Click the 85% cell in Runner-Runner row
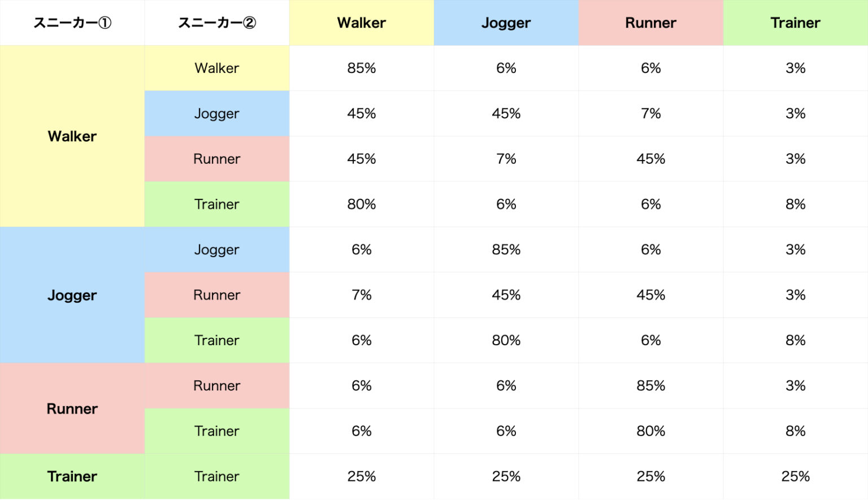The image size is (868, 500). [650, 385]
